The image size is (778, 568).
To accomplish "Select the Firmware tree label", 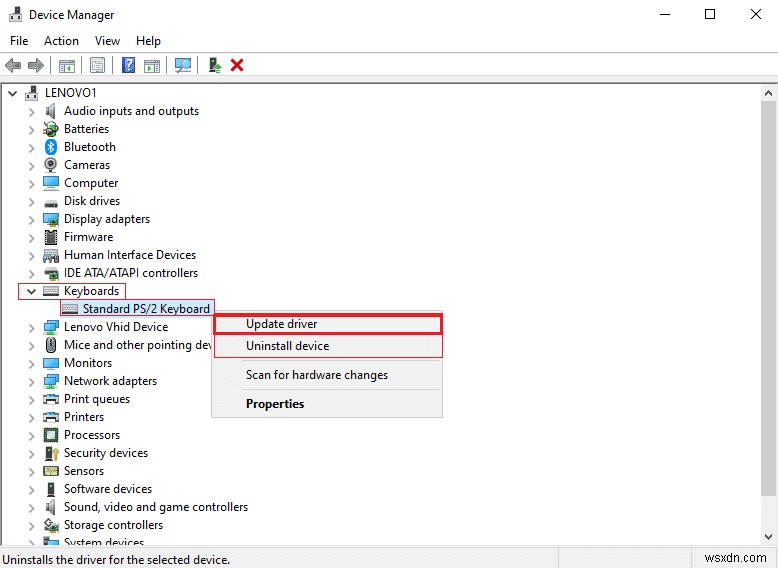I will point(88,237).
